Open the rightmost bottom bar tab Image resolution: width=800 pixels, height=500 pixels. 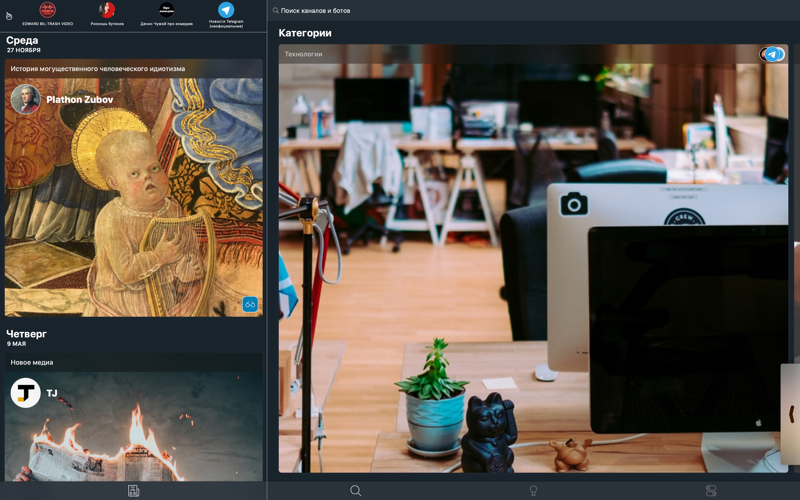(x=711, y=490)
